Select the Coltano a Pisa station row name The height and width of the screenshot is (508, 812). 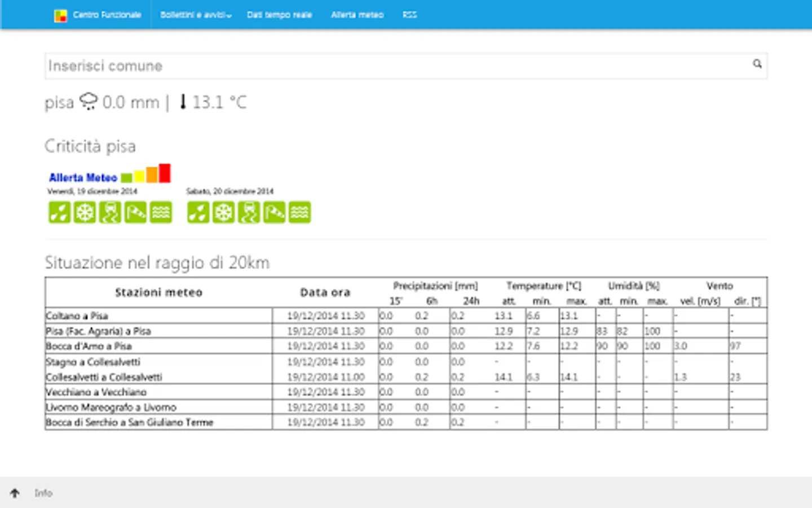click(77, 316)
